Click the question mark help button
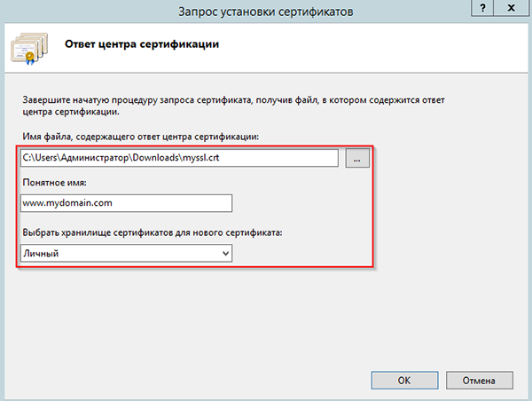Screen dimensions: 532x401 pos(481,8)
